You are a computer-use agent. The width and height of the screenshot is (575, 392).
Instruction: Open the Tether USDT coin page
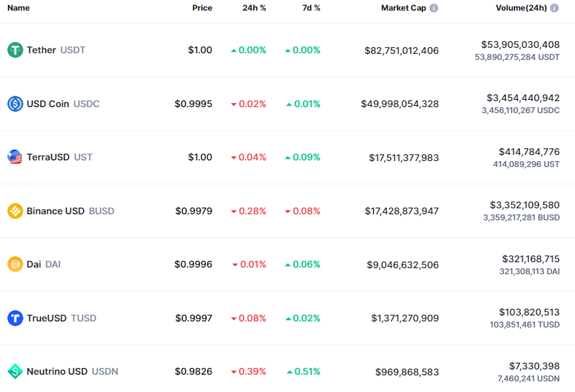56,50
